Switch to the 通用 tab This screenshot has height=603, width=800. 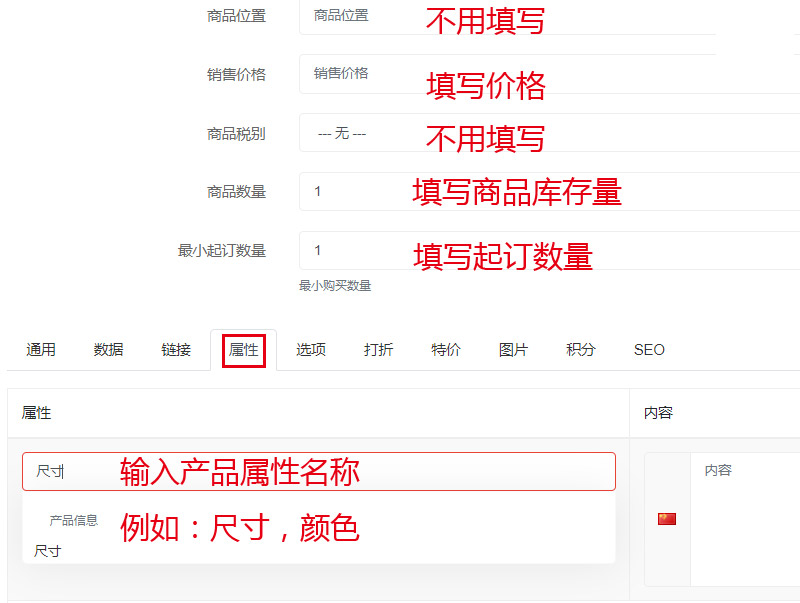(39, 350)
